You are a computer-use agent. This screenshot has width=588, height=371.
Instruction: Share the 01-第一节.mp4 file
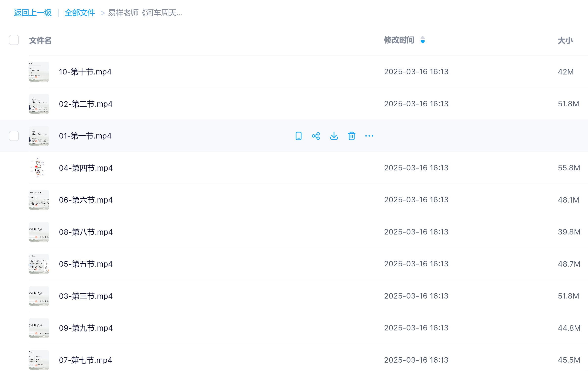point(316,136)
